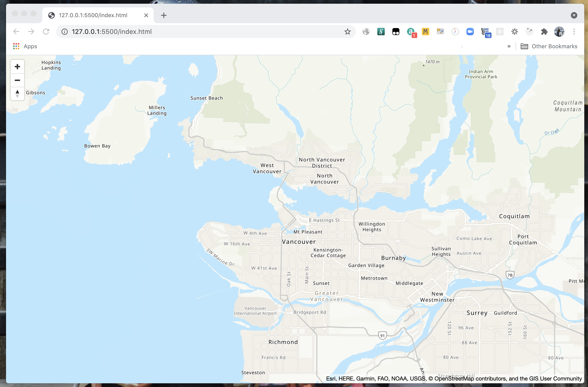Viewport: 588px width, 387px height.
Task: Open tab search dropdown arrow
Action: point(574,15)
